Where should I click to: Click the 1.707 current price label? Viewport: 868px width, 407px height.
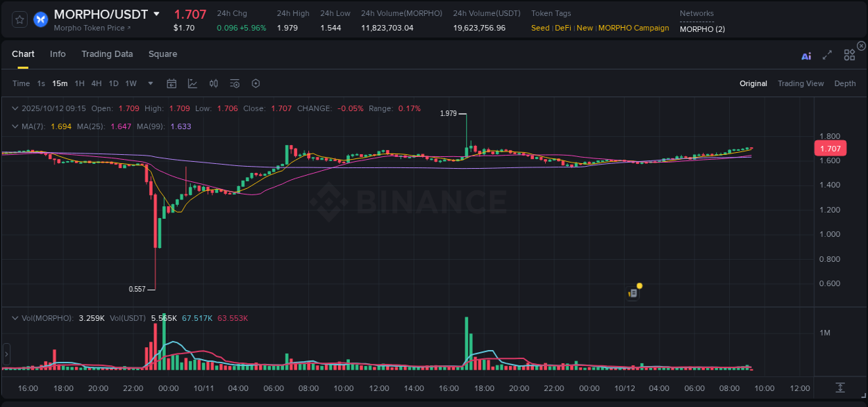830,148
